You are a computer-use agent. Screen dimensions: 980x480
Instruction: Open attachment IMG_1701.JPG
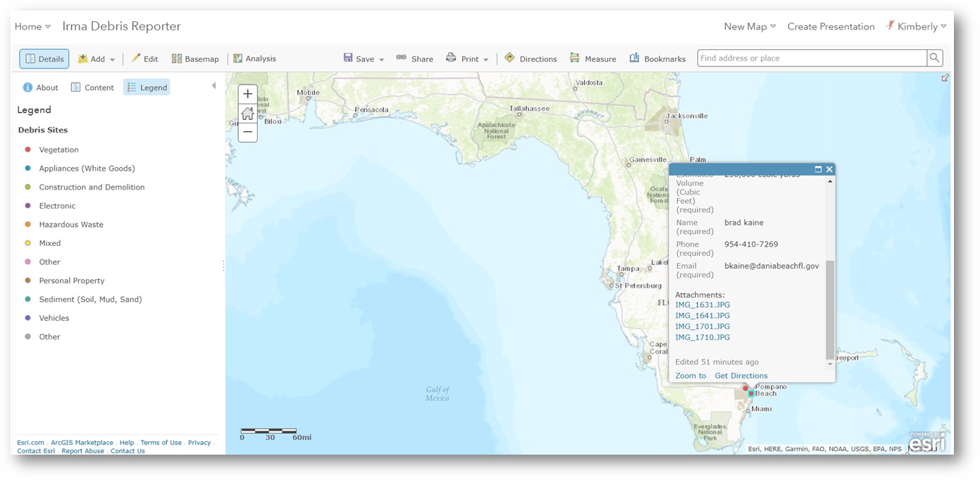click(x=702, y=326)
